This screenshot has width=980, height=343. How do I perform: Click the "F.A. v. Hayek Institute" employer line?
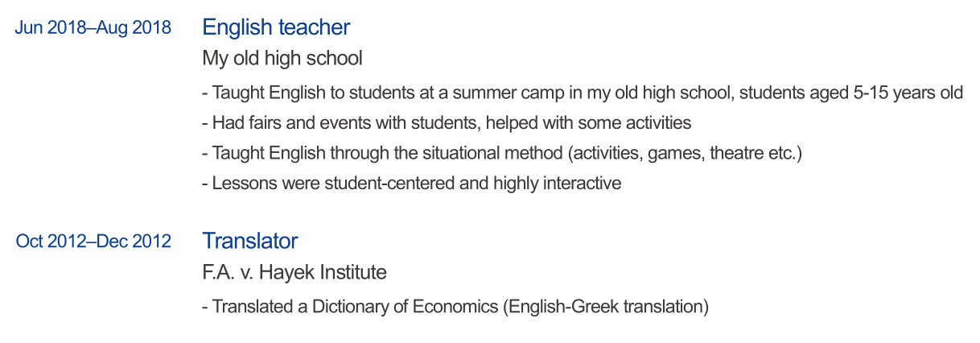pyautogui.click(x=294, y=273)
